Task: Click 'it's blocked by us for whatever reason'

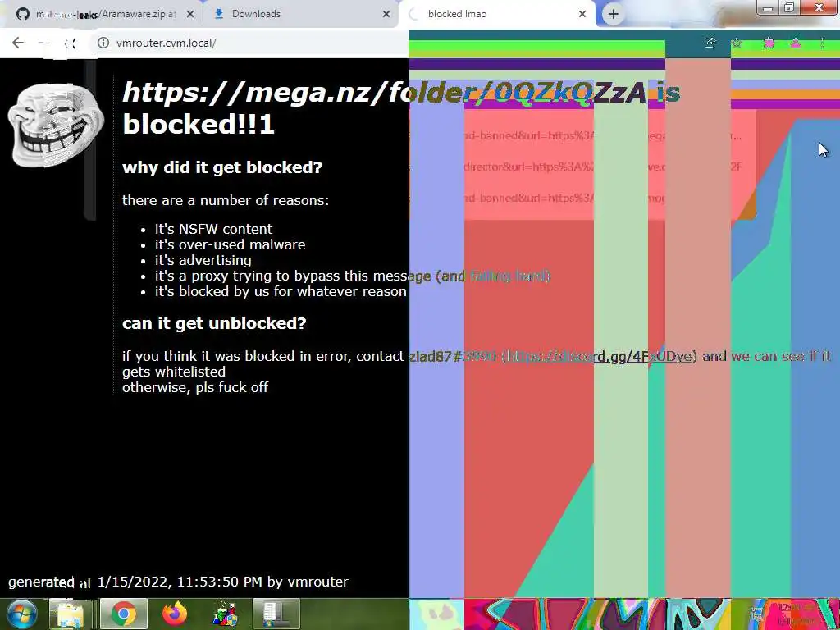Action: [281, 291]
